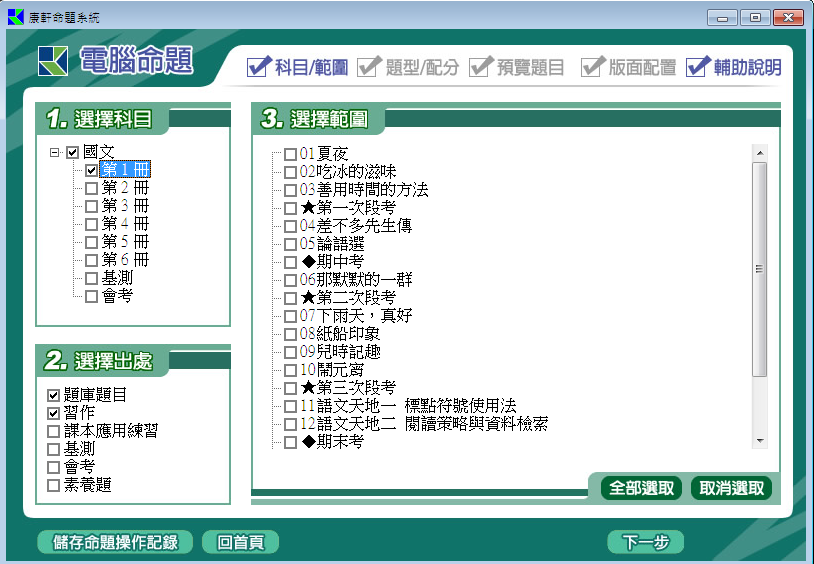Check the 基測 item in subject tree

(x=91, y=278)
